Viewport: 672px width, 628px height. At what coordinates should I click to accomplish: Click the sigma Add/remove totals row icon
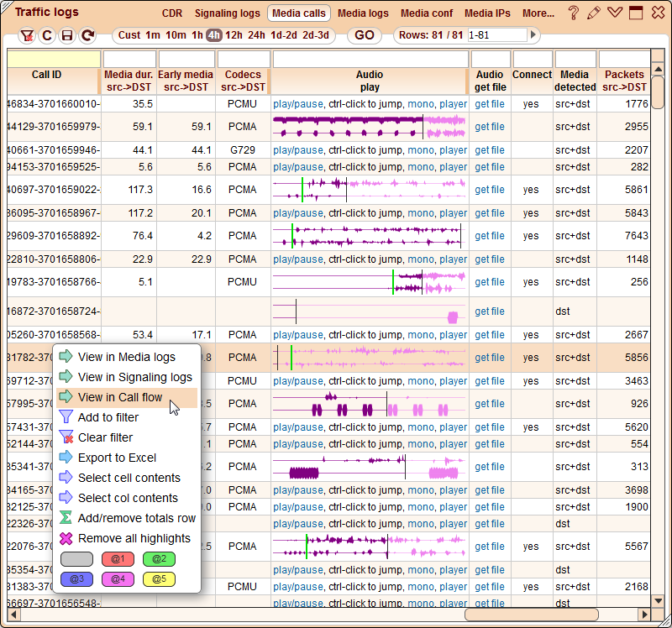point(67,519)
